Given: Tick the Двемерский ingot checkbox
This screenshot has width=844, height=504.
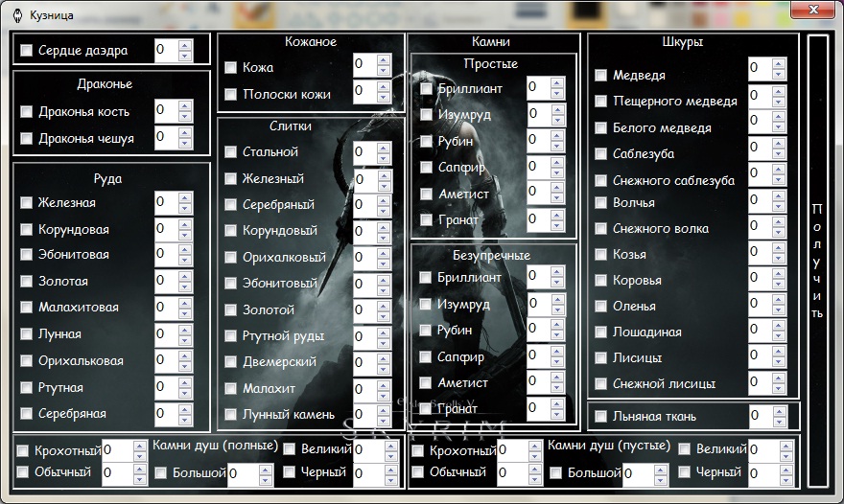Looking at the screenshot, I should [230, 361].
